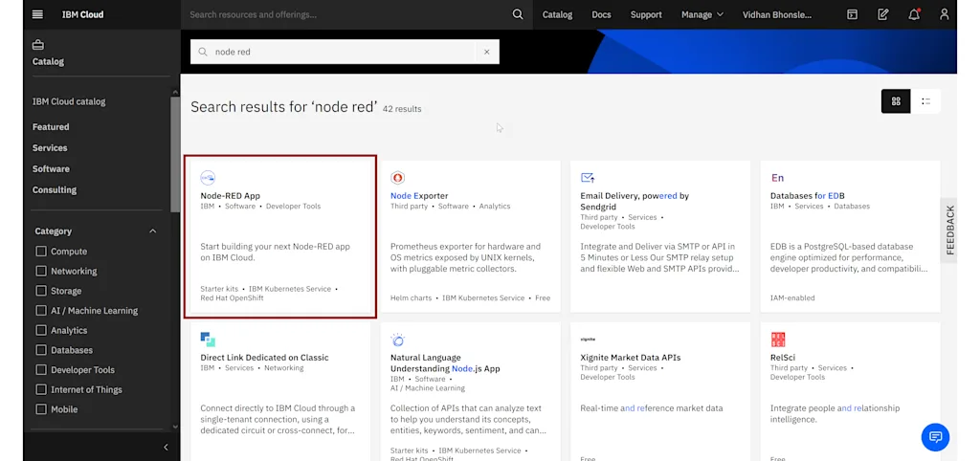This screenshot has width=980, height=461.
Task: Check the Databases category
Action: coord(41,350)
